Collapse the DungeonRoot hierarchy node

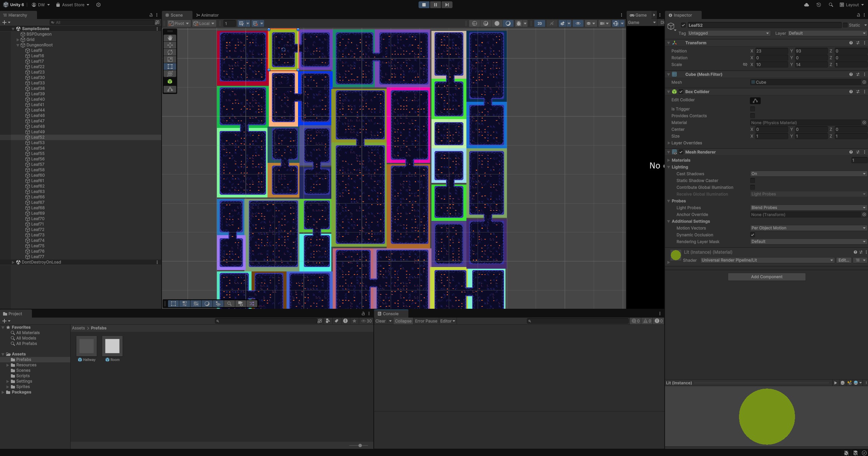tap(18, 45)
